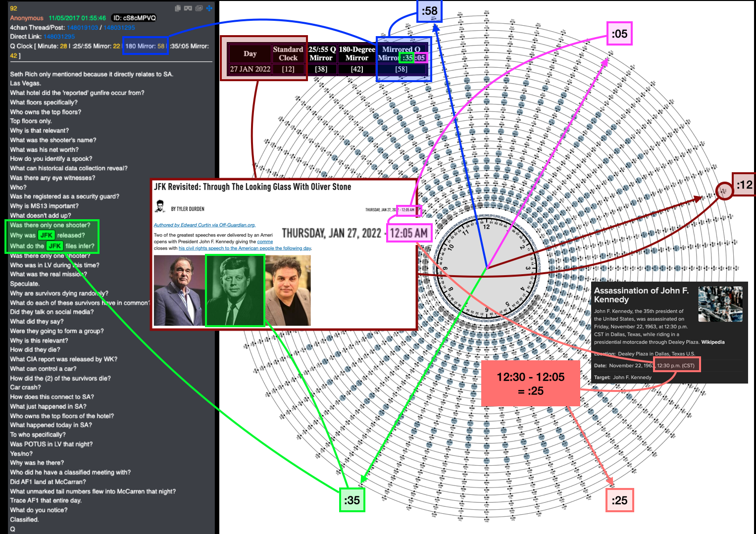Click the motorcade photo in Kennedy card
Viewport: 756px width, 534px height.
pyautogui.click(x=720, y=304)
